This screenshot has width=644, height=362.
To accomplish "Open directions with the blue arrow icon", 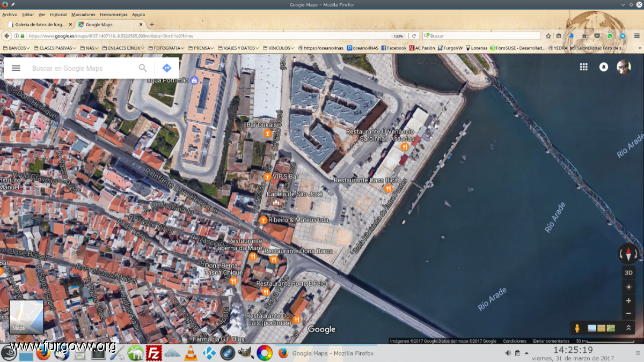I will coord(167,68).
